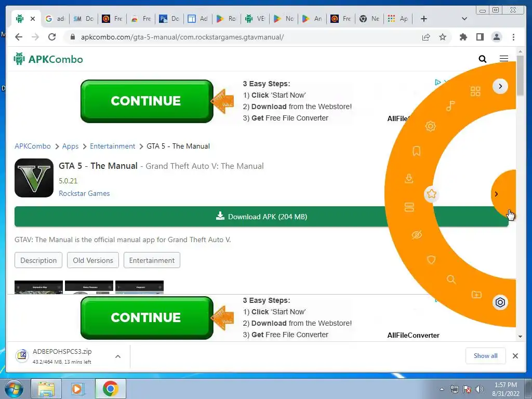Click the shield icon in orange wheel

pyautogui.click(x=431, y=260)
